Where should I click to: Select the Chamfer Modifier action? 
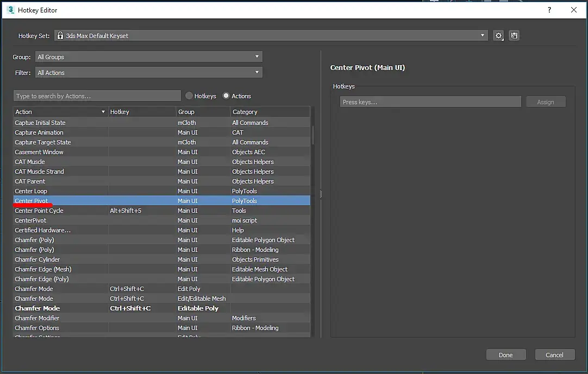coord(161,318)
